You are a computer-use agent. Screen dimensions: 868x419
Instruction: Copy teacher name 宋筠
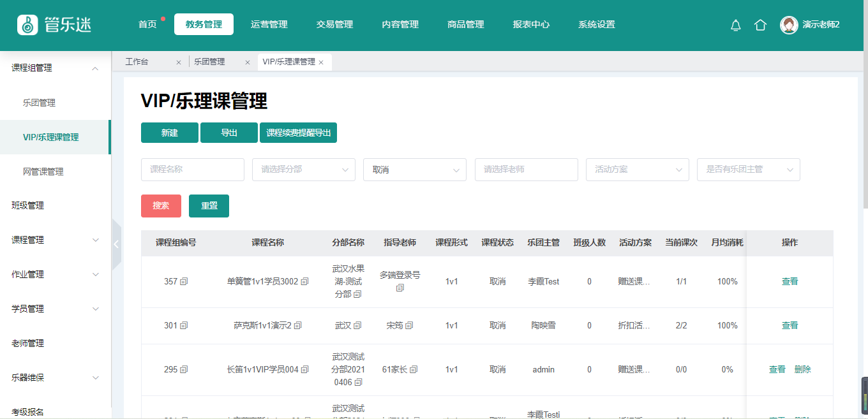pyautogui.click(x=409, y=325)
